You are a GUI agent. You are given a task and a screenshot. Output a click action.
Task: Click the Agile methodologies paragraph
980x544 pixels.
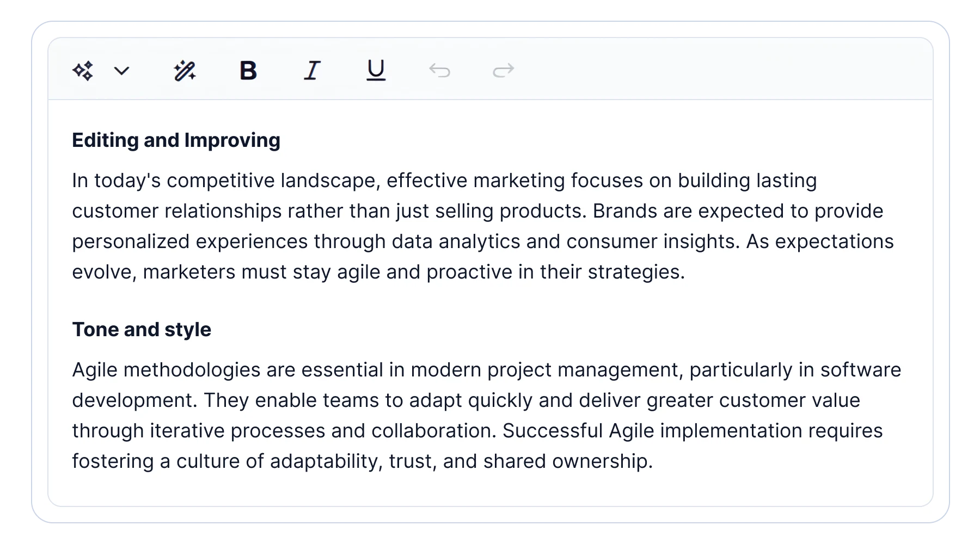(x=381, y=400)
